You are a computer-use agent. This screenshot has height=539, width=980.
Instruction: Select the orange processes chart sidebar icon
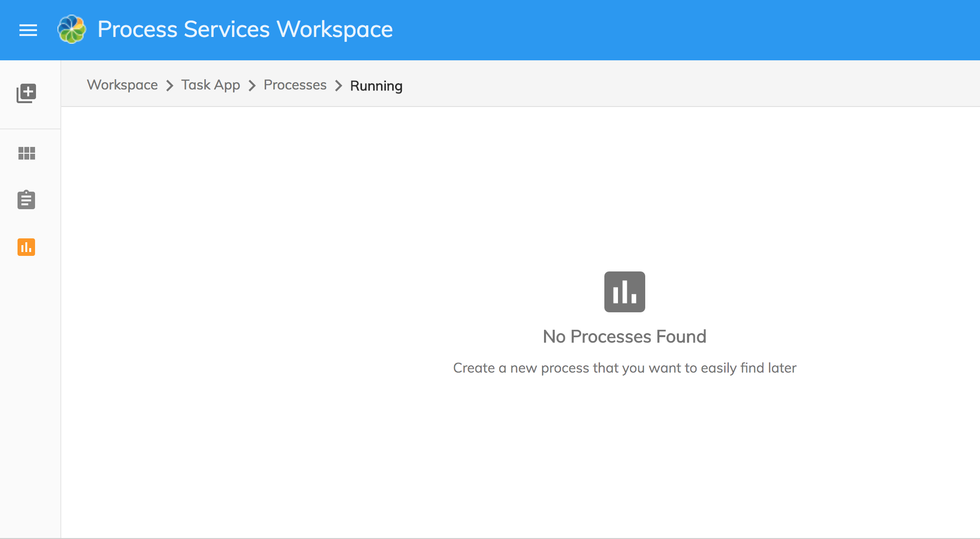click(x=26, y=247)
